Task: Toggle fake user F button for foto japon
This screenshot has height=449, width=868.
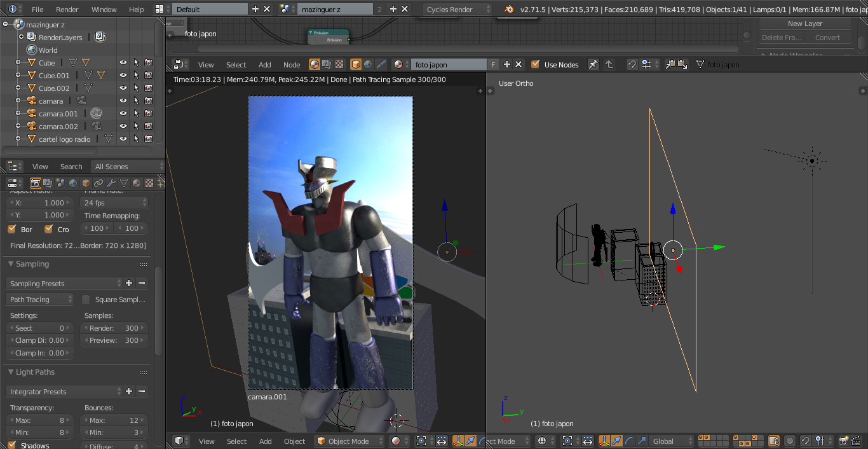Action: pos(493,64)
